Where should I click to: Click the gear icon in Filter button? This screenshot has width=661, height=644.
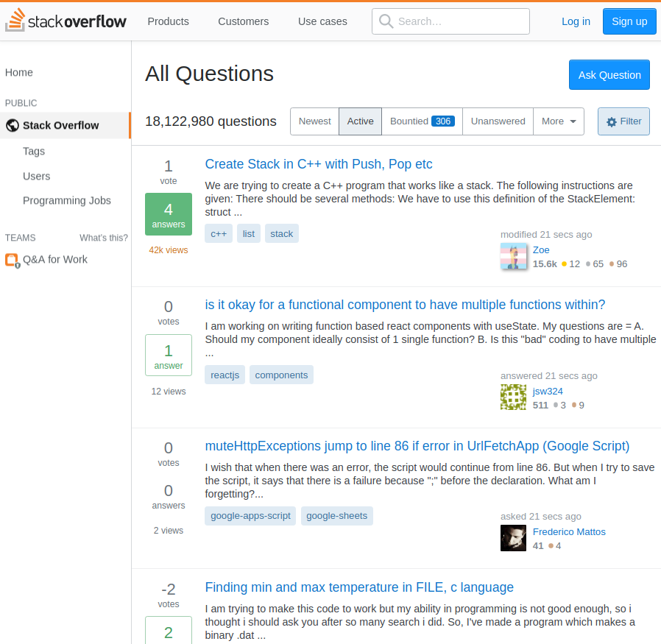point(611,121)
